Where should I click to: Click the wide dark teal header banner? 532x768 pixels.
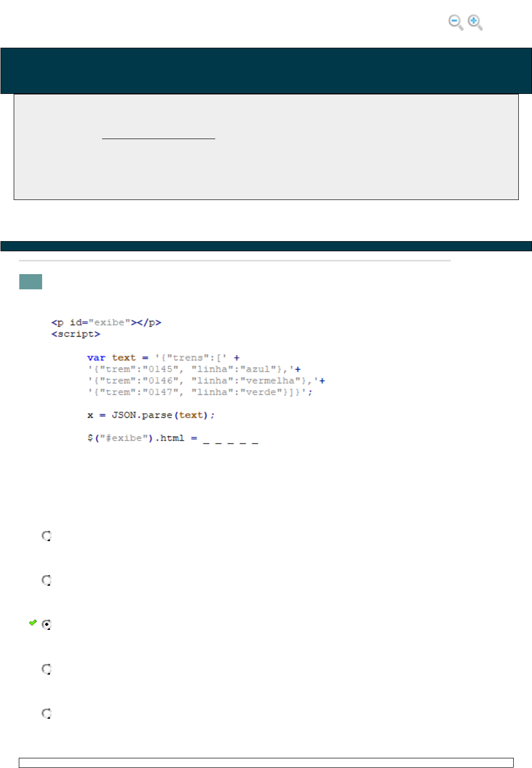[x=266, y=71]
